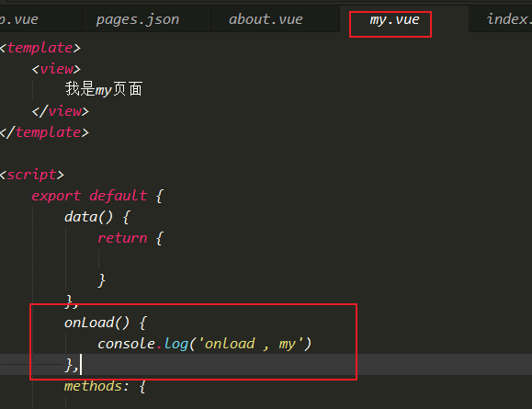Screen dimensions: 532x409
Task: Click the '},' closing onLoad on highlighted line
Action: pos(72,365)
